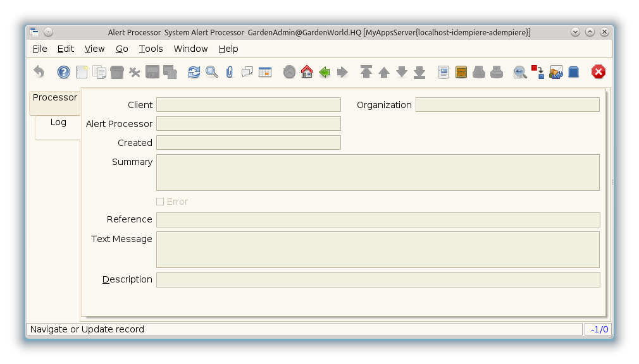
Task: Open the Find record magnifier icon
Action: tap(212, 72)
